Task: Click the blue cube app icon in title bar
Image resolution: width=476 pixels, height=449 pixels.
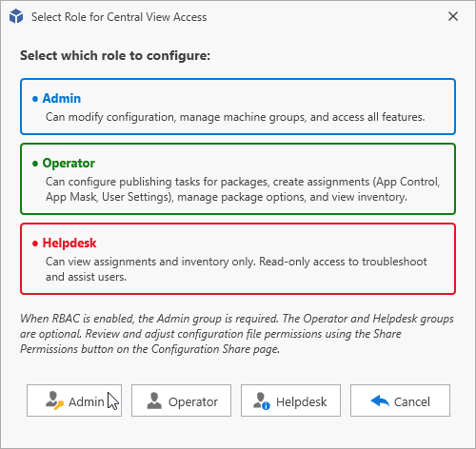Action: click(16, 16)
